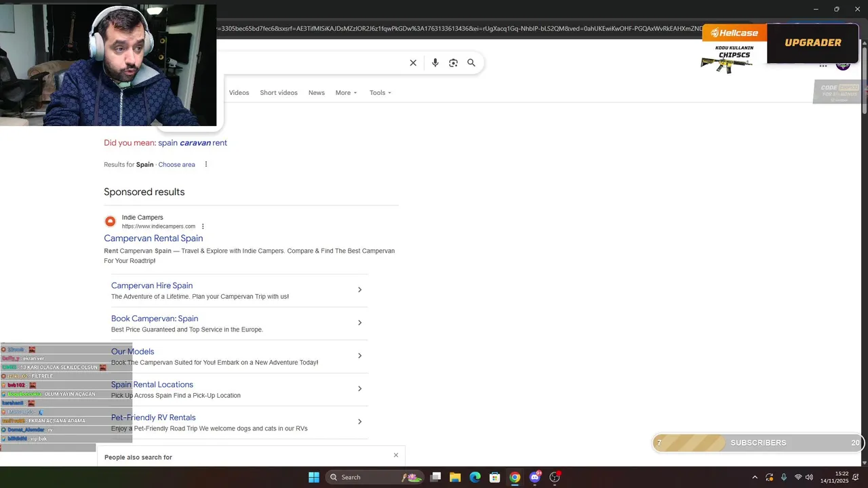Open the Tools dropdown
Image resolution: width=868 pixels, height=488 pixels.
tap(380, 93)
